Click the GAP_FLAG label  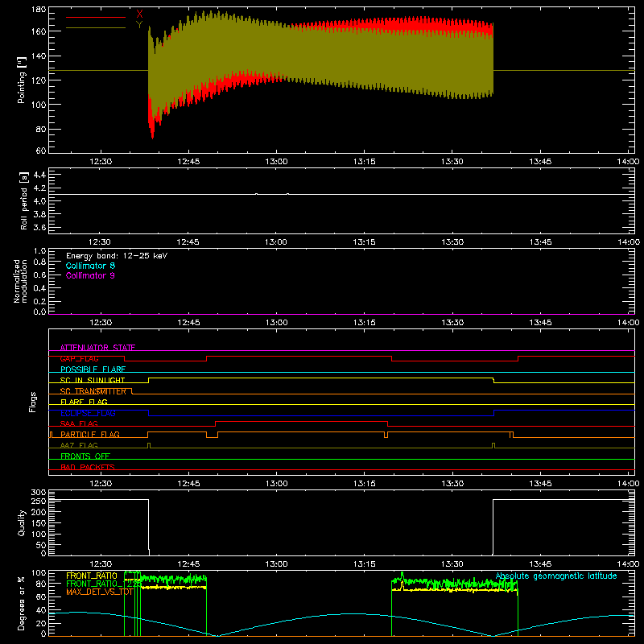(79, 358)
